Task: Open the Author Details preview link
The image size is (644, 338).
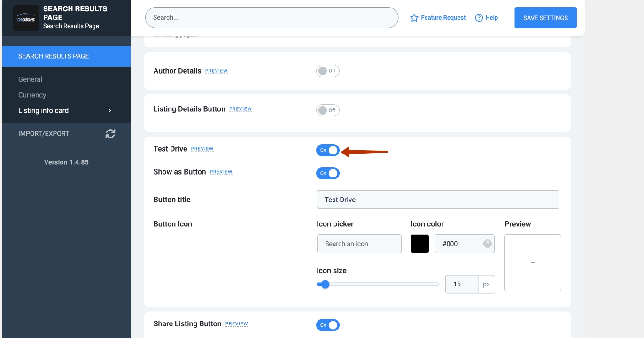Action: tap(216, 71)
